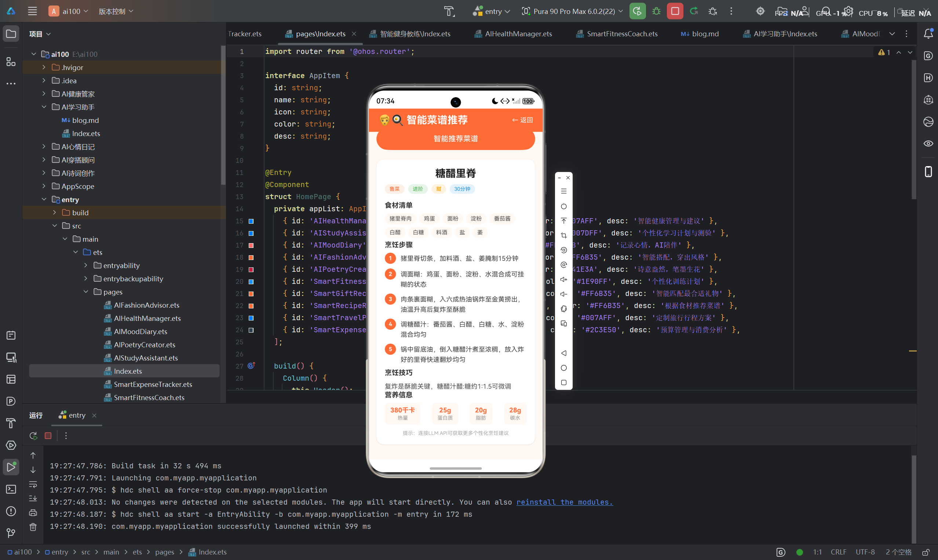The image size is (938, 560).
Task: Stop the running app with red square
Action: click(675, 11)
